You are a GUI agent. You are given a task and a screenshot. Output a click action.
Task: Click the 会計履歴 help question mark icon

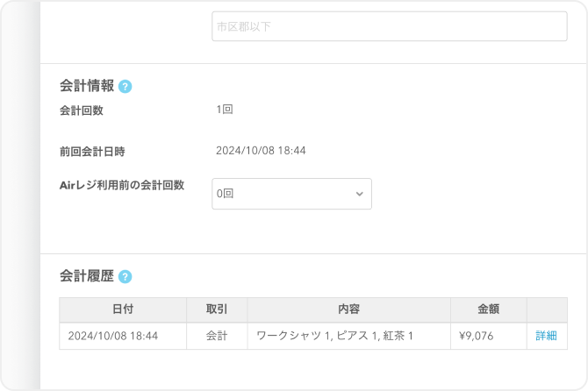125,276
